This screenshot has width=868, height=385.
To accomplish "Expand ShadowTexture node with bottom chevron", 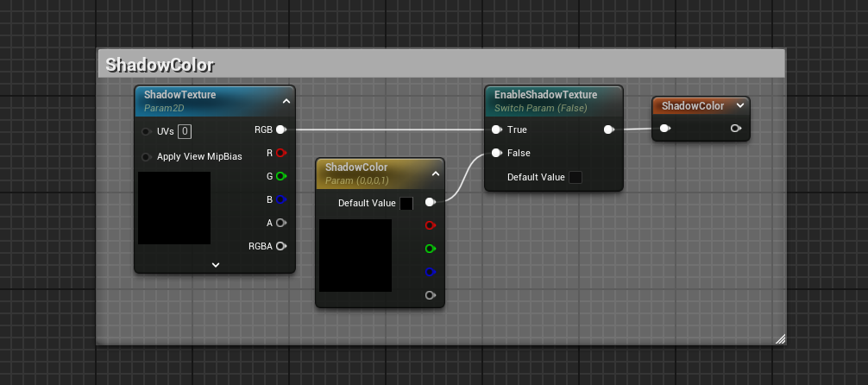I will (216, 265).
